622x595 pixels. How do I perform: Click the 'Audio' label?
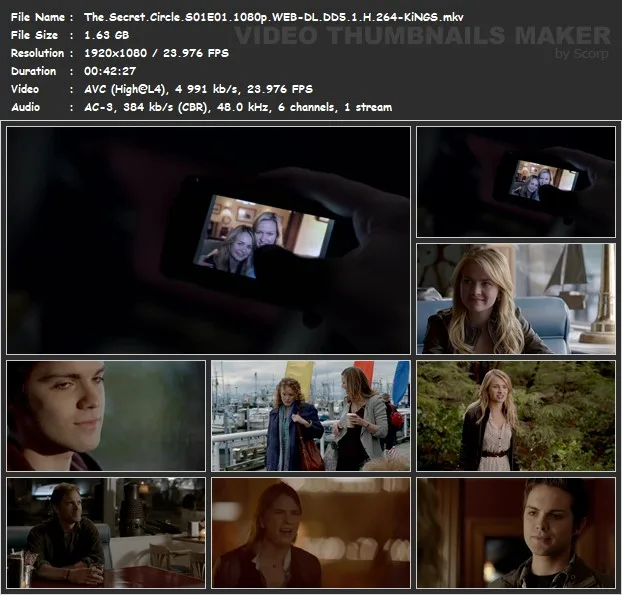(25, 107)
